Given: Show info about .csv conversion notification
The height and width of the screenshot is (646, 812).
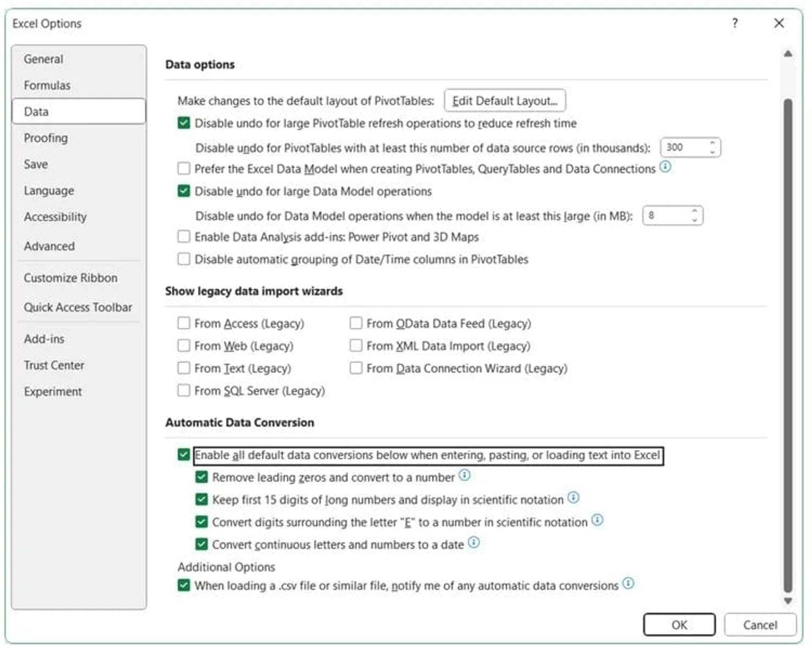Looking at the screenshot, I should pos(628,583).
